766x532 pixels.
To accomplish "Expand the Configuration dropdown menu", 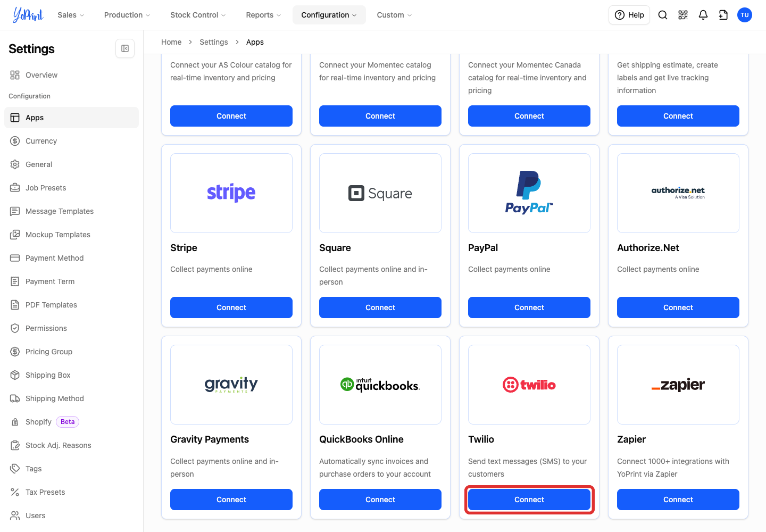I will [329, 15].
